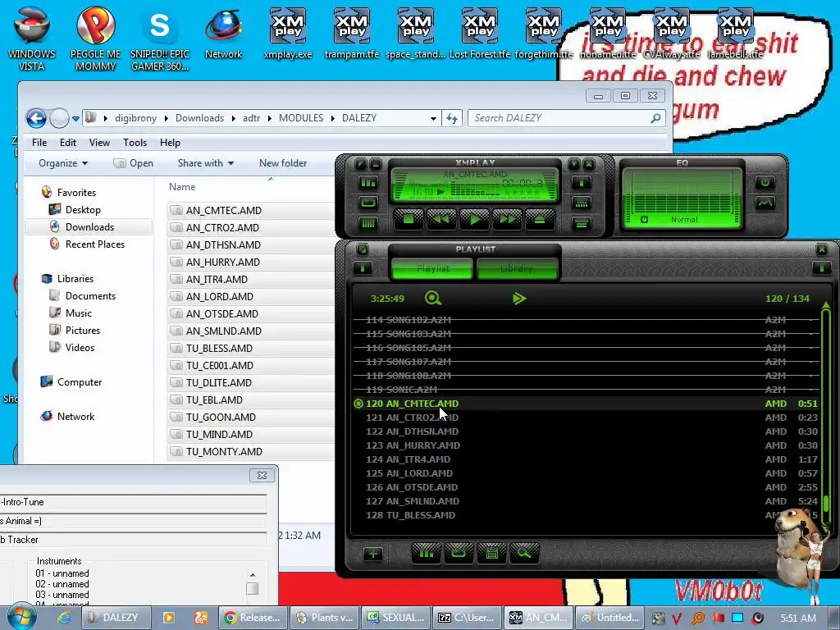Screen dimensions: 840x630
Task: Click the sort bars icon in playlist footer
Action: [x=427, y=553]
